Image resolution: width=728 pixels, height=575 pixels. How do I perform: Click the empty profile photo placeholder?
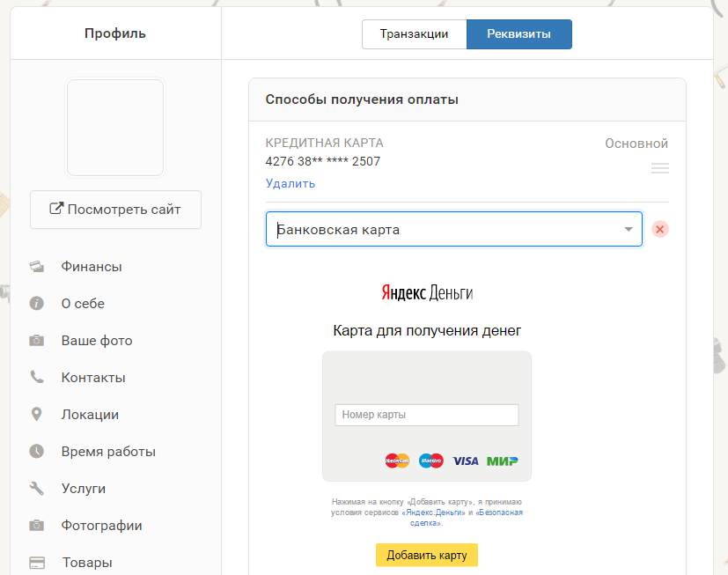pyautogui.click(x=115, y=128)
